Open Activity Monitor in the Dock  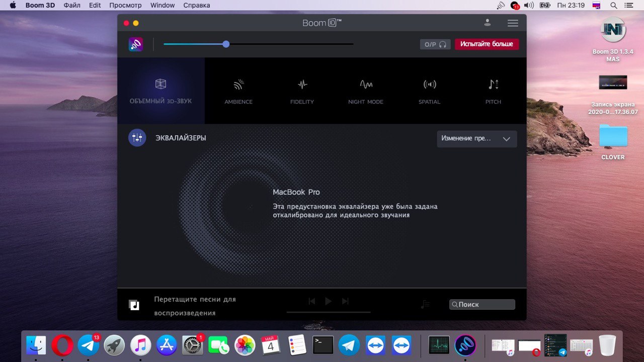click(439, 345)
